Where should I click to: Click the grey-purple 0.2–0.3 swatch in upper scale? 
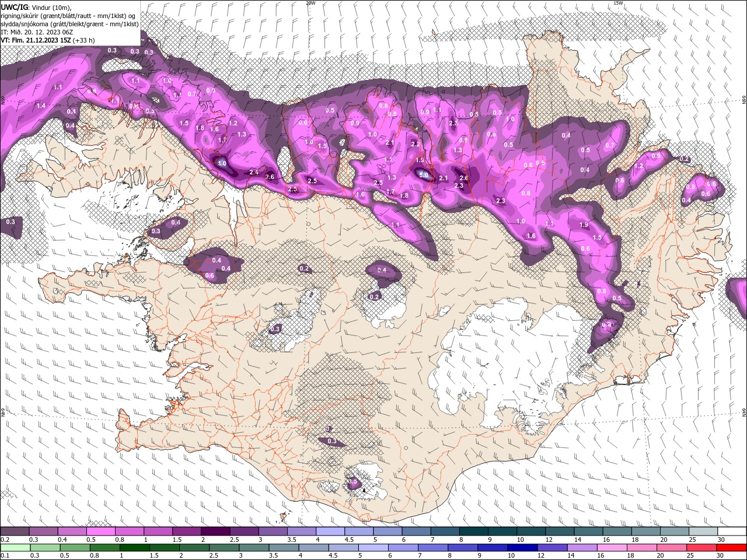[15, 531]
